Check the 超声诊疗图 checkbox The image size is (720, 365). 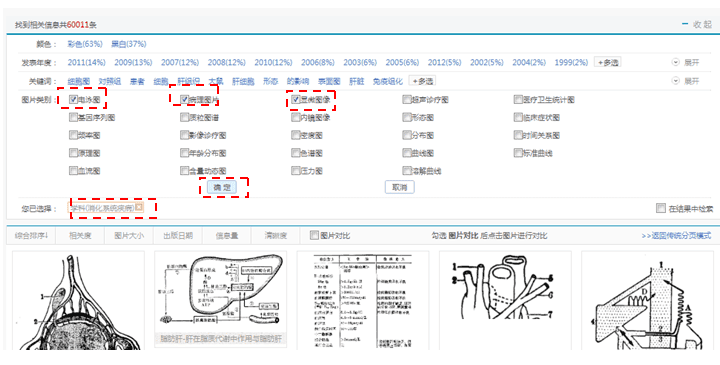point(406,99)
